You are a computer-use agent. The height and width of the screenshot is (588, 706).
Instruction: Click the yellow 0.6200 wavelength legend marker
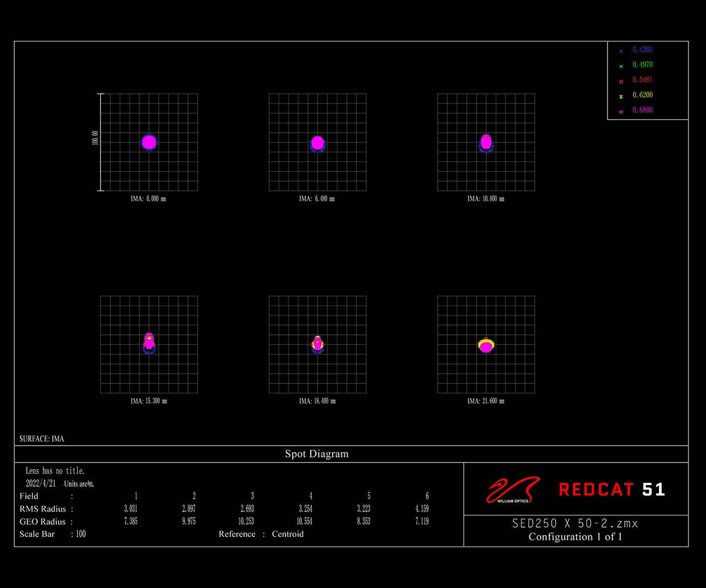click(621, 96)
